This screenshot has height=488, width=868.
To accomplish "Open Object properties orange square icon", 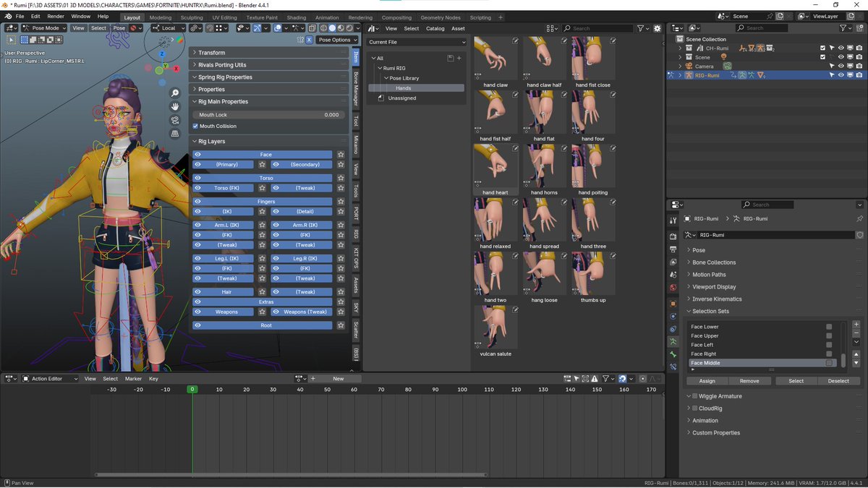I will [x=673, y=304].
